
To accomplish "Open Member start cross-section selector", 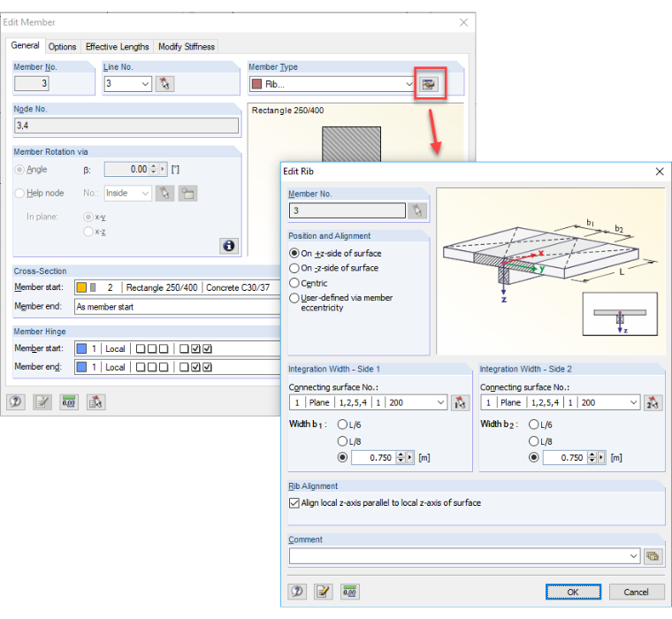I will [x=178, y=287].
